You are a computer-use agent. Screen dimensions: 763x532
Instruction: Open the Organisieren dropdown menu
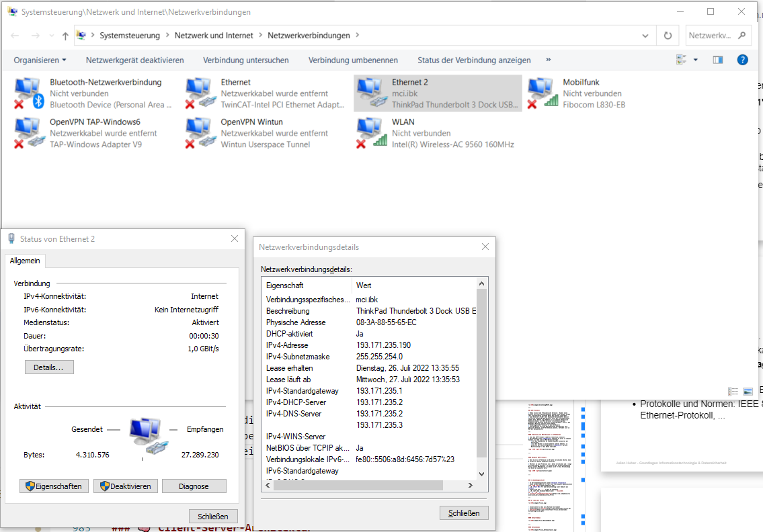40,60
